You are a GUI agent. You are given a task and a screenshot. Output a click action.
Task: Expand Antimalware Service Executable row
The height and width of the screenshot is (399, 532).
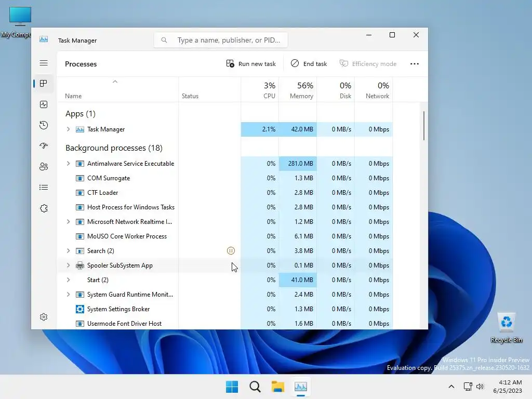68,164
